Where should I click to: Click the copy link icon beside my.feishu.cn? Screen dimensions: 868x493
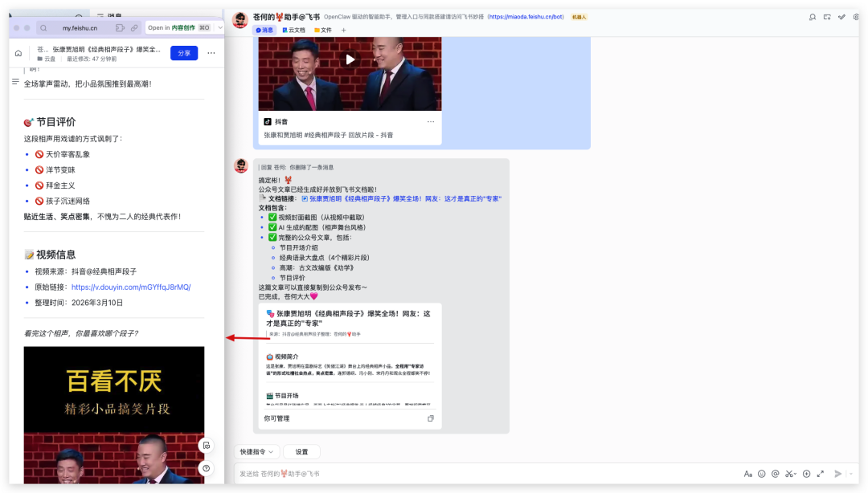133,27
